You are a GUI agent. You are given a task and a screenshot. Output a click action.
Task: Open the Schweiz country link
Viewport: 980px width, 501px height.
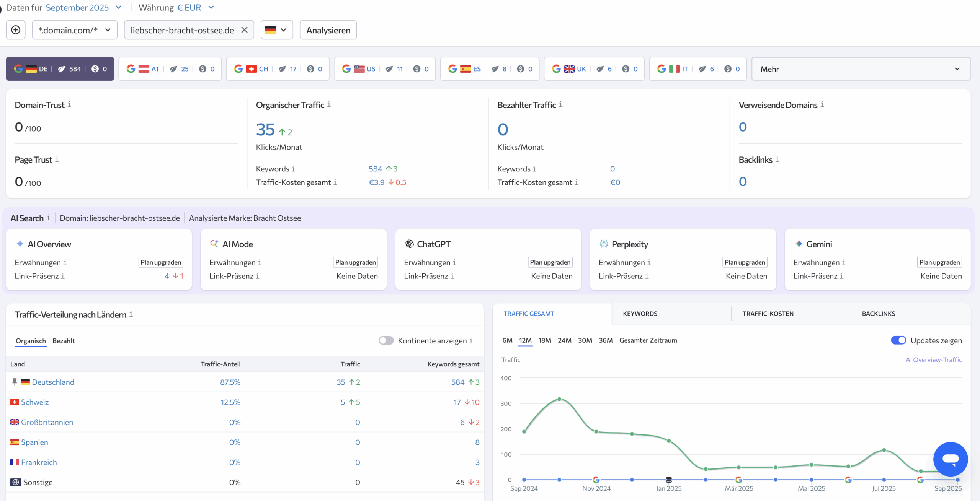[35, 402]
